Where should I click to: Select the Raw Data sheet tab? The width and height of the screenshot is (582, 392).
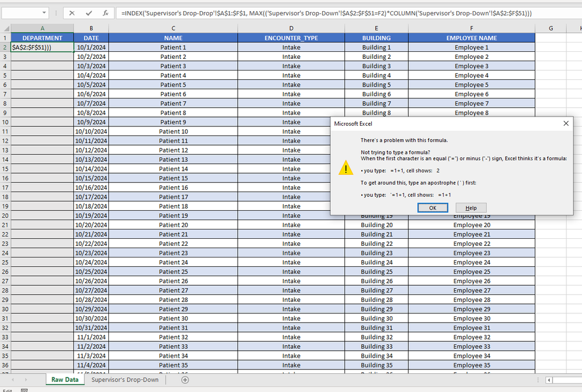point(65,380)
